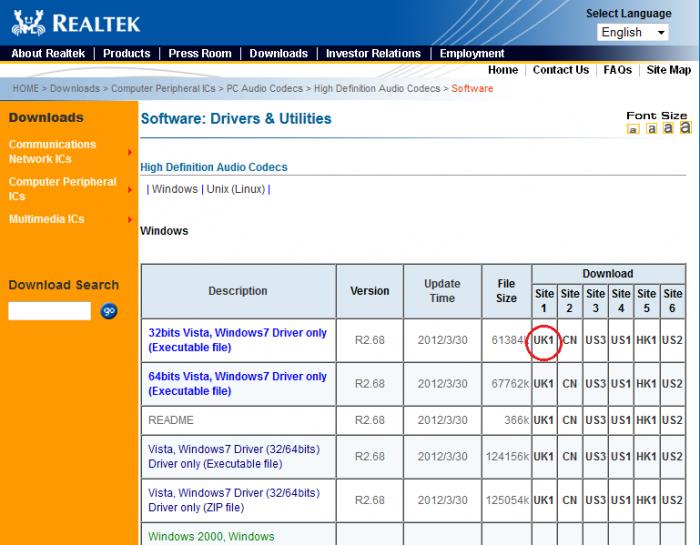Go to the Home link
This screenshot has height=545, width=700.
[503, 70]
